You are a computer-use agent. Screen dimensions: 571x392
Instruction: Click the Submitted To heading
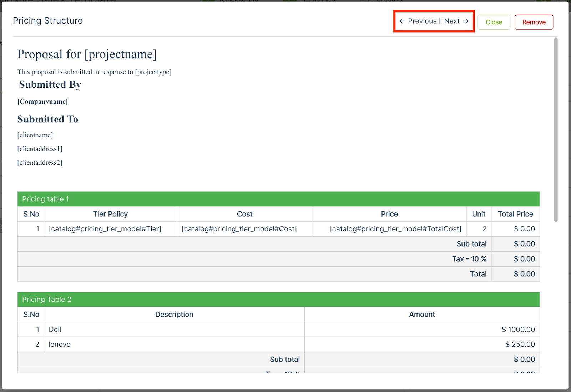click(48, 119)
